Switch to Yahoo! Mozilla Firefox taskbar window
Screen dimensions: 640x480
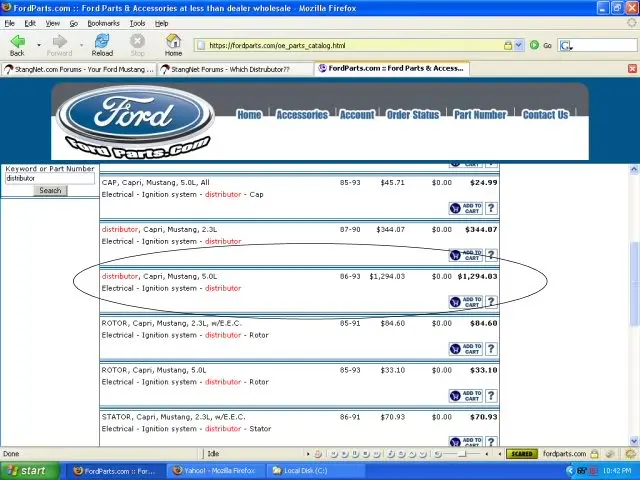(x=214, y=471)
